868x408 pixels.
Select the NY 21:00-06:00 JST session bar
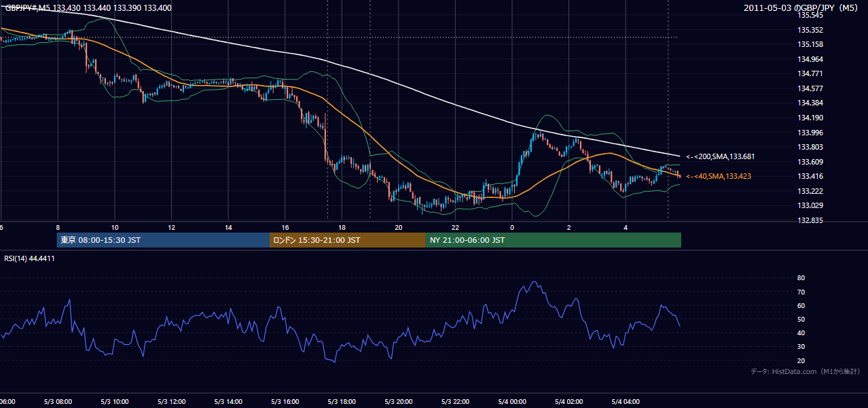coord(554,240)
